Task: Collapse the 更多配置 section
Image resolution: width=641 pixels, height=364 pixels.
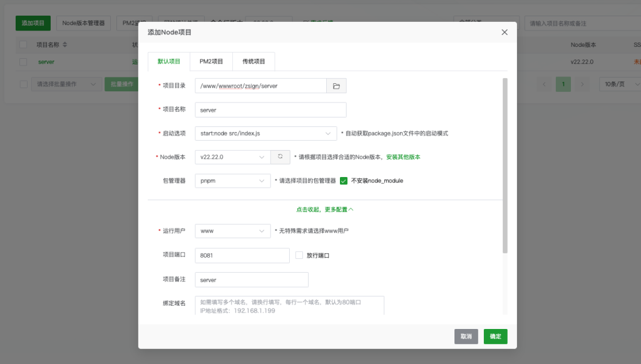Action: [x=324, y=210]
